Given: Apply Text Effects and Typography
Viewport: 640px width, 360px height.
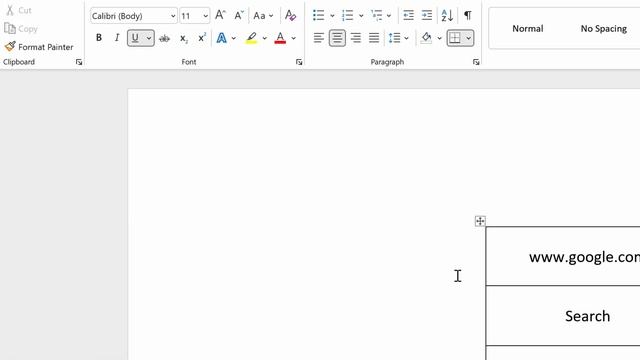Looking at the screenshot, I should pos(222,38).
